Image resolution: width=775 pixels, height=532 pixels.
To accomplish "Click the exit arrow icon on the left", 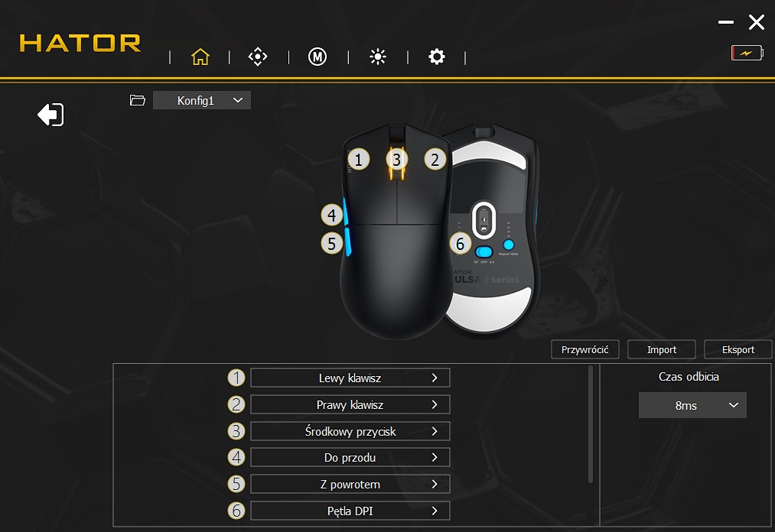I will [49, 114].
